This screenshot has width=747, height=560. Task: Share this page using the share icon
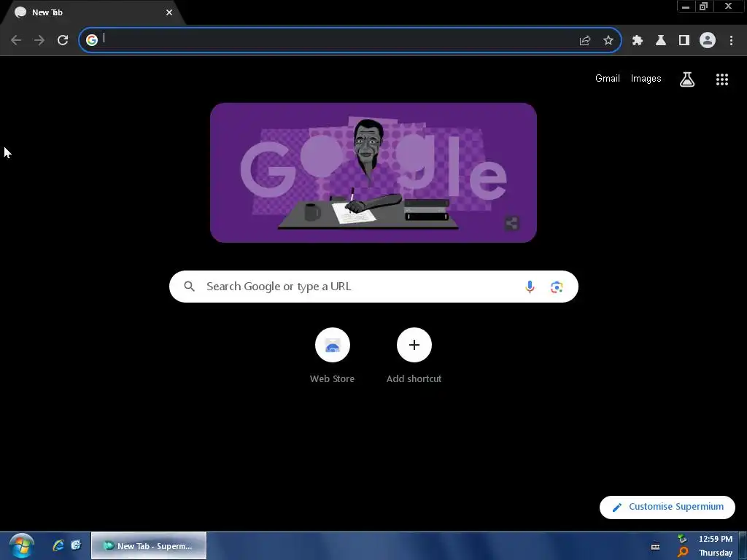pos(584,41)
